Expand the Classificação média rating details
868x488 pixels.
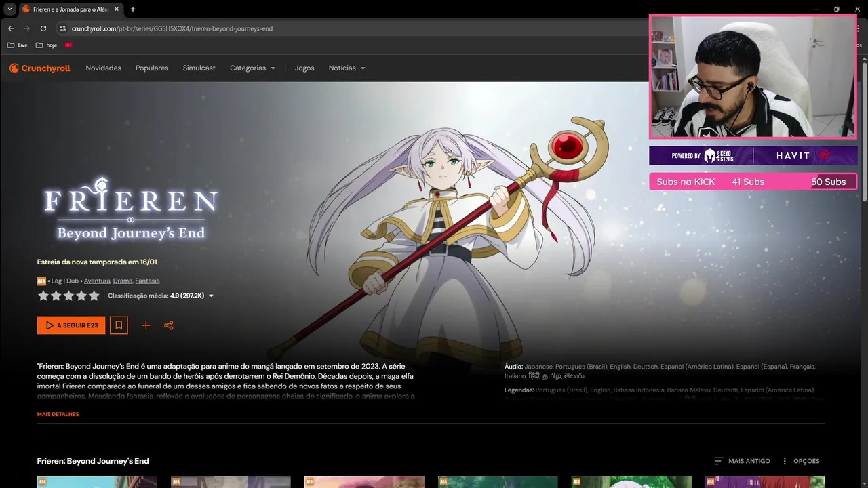coord(161,296)
